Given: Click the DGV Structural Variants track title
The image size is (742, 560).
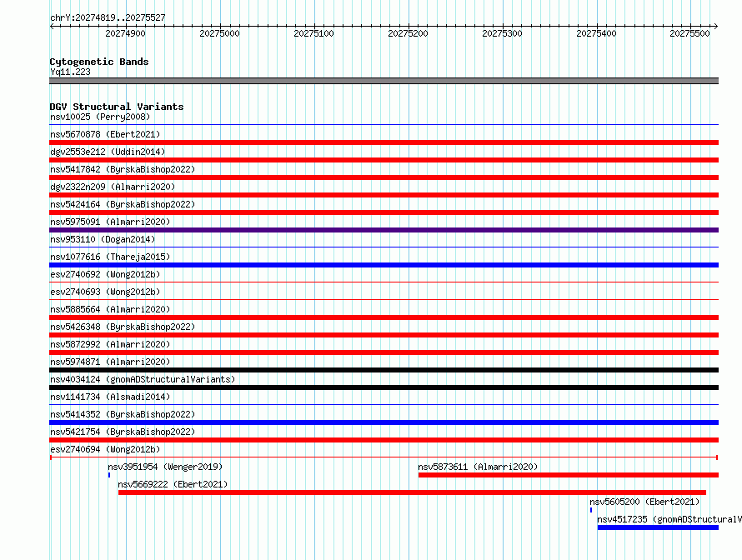Looking at the screenshot, I should click(x=117, y=107).
